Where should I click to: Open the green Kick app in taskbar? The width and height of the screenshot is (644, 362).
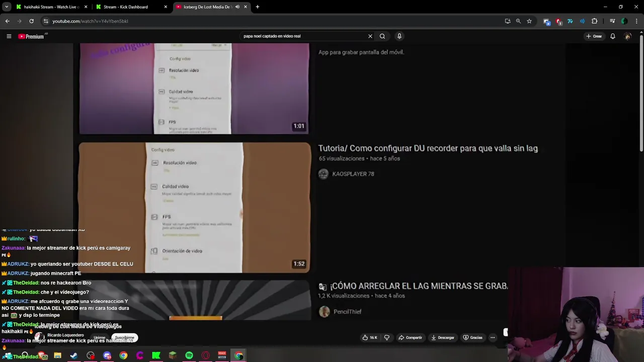point(156,355)
